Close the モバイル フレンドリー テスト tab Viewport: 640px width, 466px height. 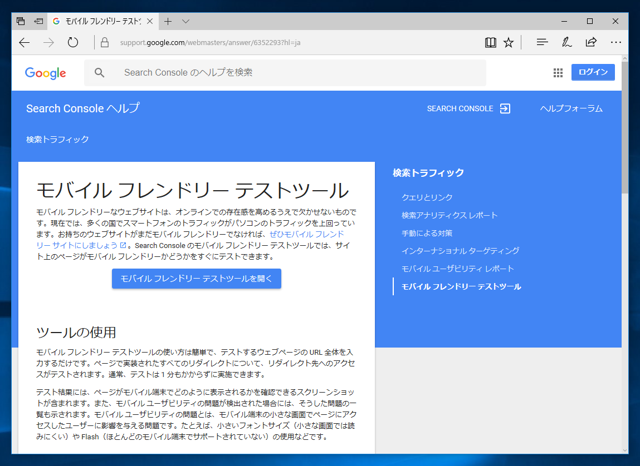click(150, 21)
